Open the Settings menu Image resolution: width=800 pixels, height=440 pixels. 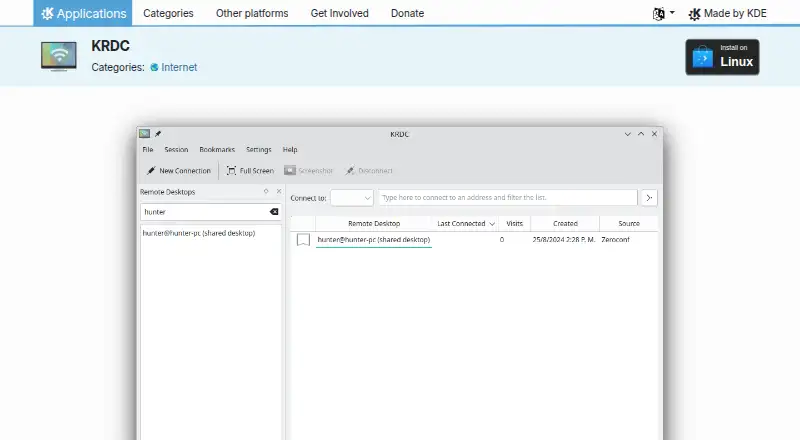coord(259,150)
